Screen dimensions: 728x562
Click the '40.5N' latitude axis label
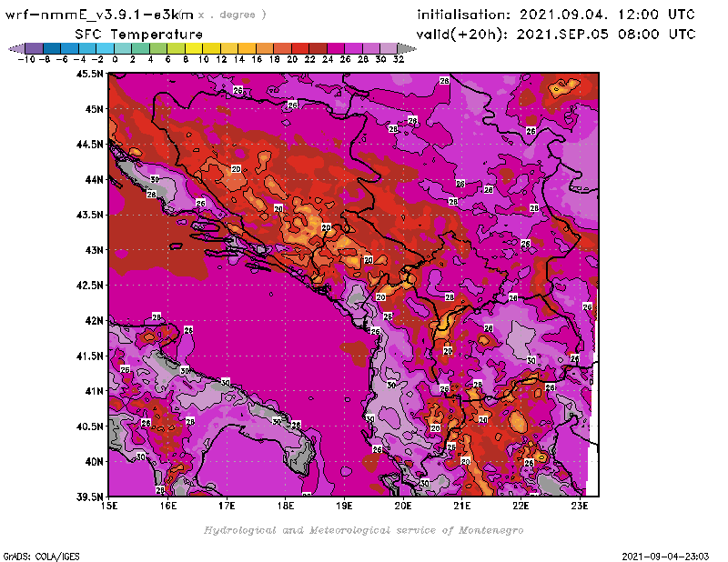coord(89,427)
